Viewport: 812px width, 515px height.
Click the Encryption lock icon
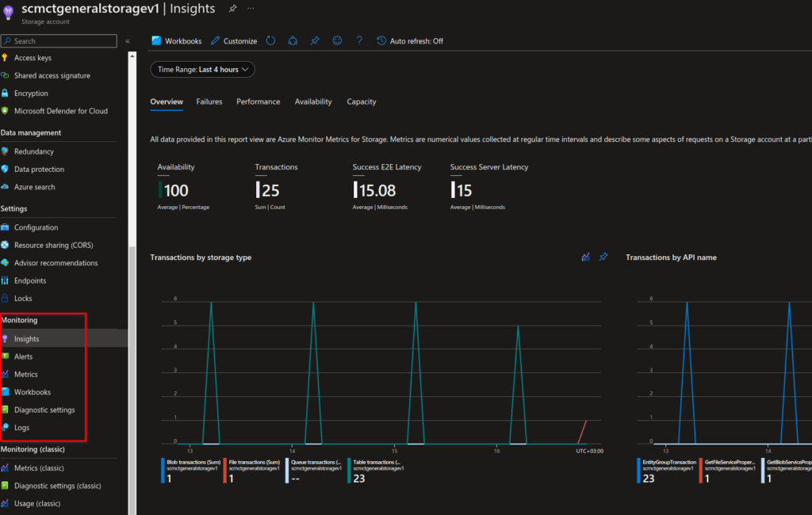coord(5,93)
